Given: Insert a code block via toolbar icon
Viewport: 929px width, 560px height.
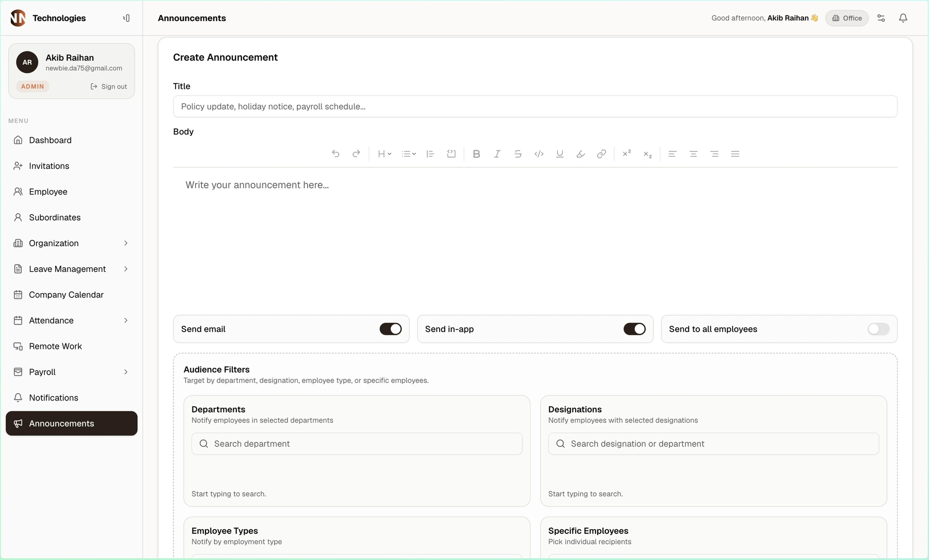Looking at the screenshot, I should 451,154.
